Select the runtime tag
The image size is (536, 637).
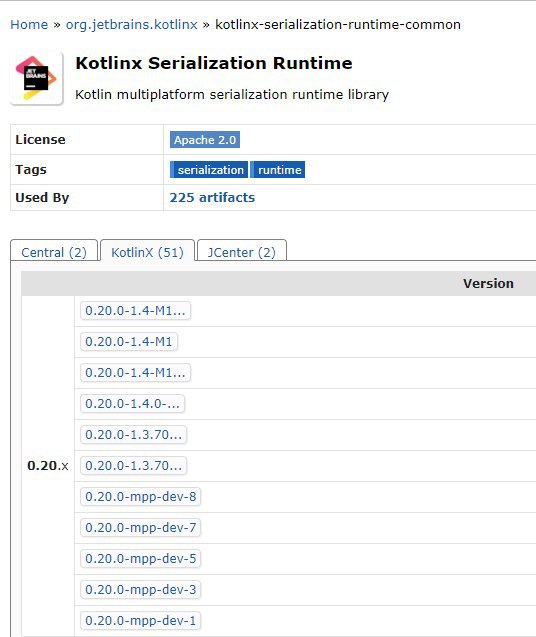coord(278,170)
